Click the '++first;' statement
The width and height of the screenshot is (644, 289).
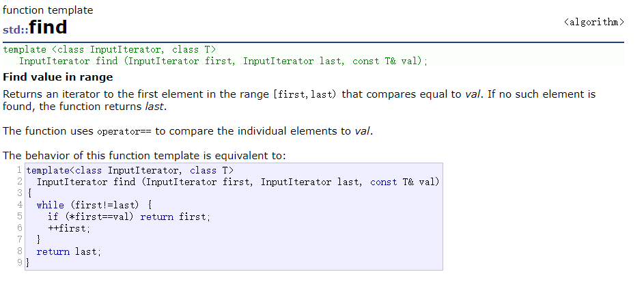(68, 228)
